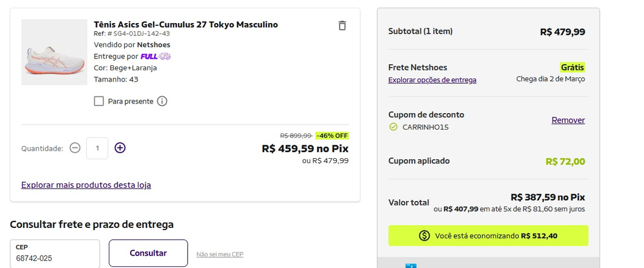Click the green check icon beside CARRINHO15
Screen dimensions: 644x268
coord(393,127)
